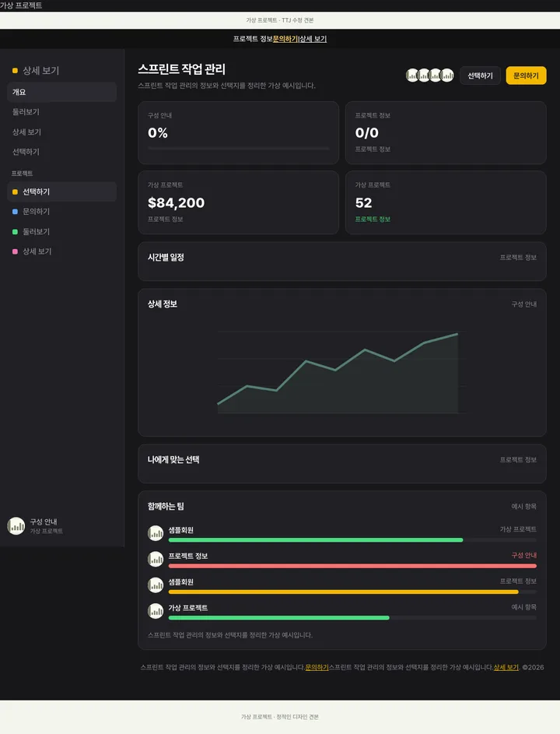Click the red 구성 안내 status text

(524, 555)
